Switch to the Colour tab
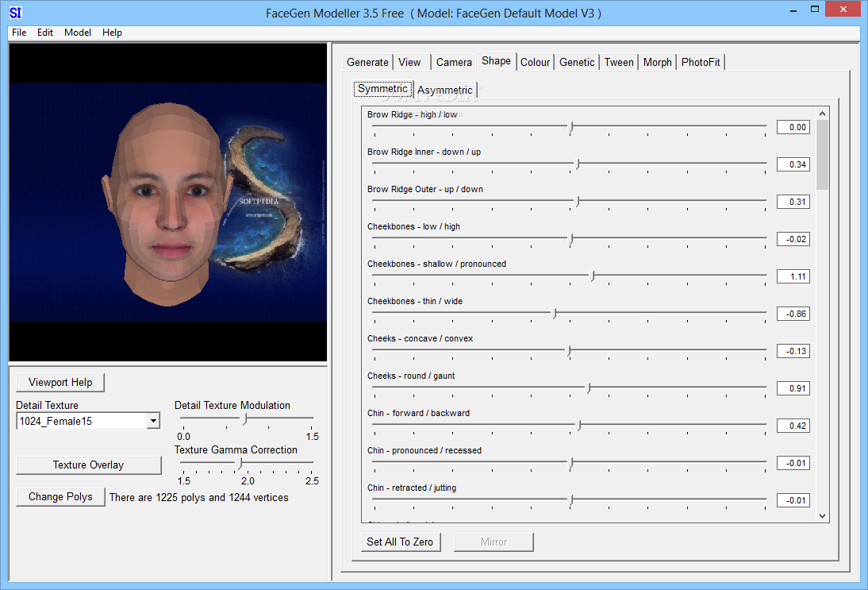868x590 pixels. [535, 62]
